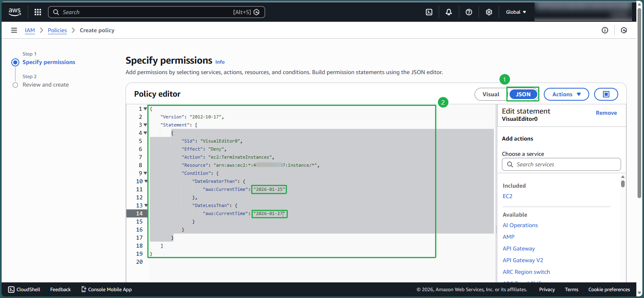Click the page vertical scrollbar

(639, 103)
